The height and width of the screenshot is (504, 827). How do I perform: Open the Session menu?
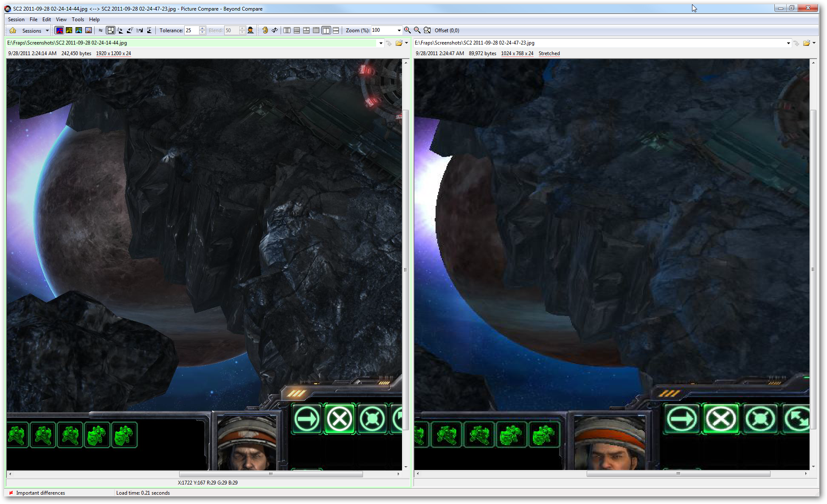coord(16,20)
